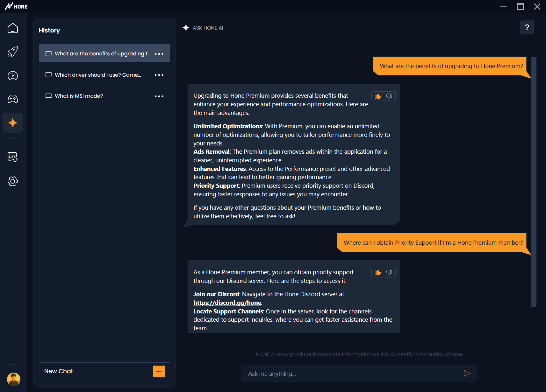Dislike the first Premium benefits answer
The image size is (546, 392).
click(389, 96)
